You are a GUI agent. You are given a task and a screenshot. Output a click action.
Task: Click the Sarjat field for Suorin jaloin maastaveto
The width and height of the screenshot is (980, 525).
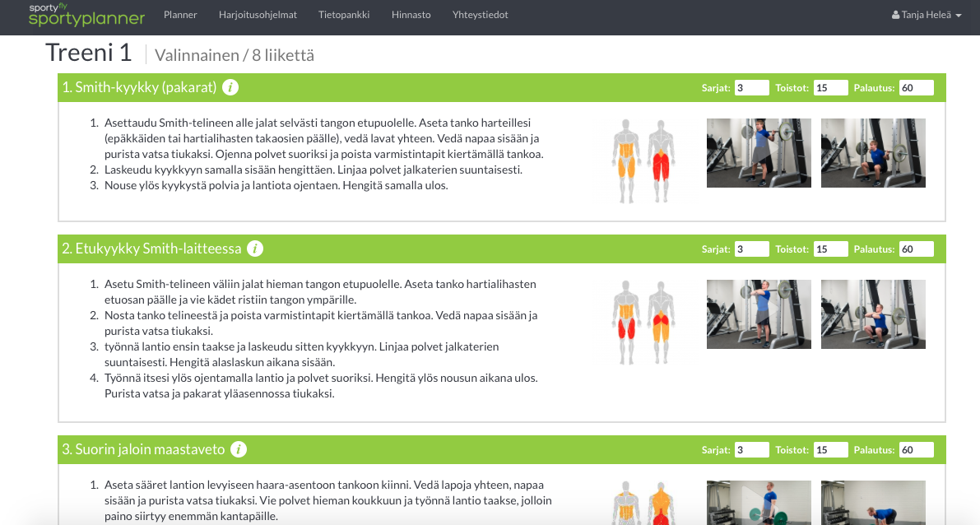pyautogui.click(x=751, y=449)
